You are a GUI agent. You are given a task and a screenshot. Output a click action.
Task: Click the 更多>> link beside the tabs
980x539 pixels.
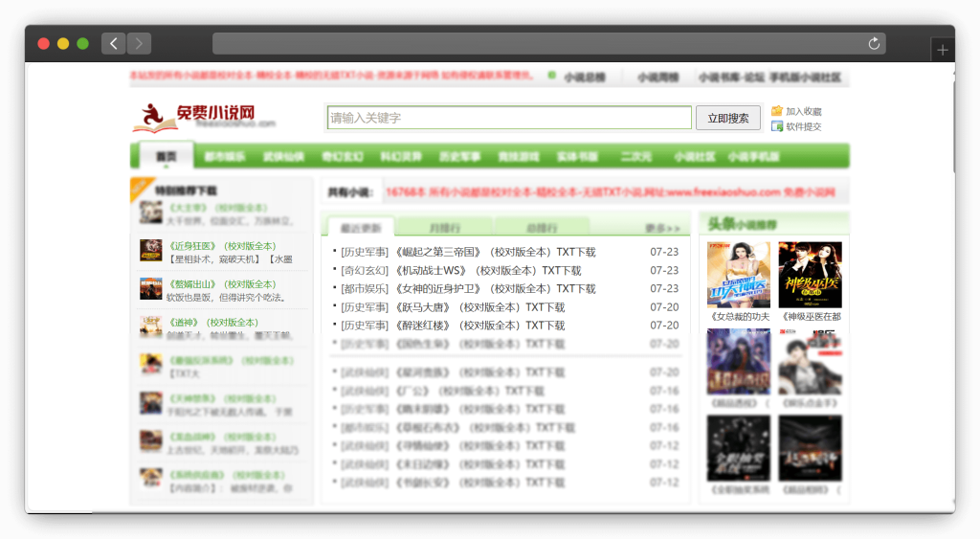coord(662,228)
